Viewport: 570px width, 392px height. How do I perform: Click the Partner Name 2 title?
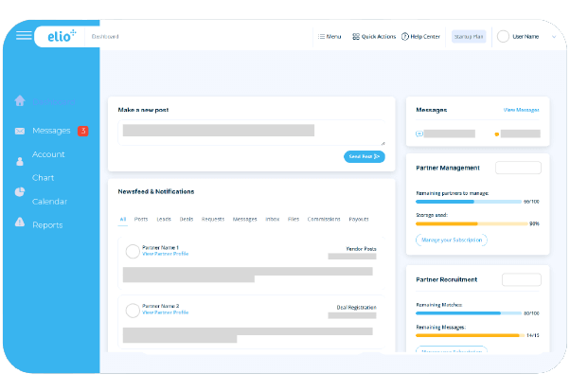coord(161,306)
